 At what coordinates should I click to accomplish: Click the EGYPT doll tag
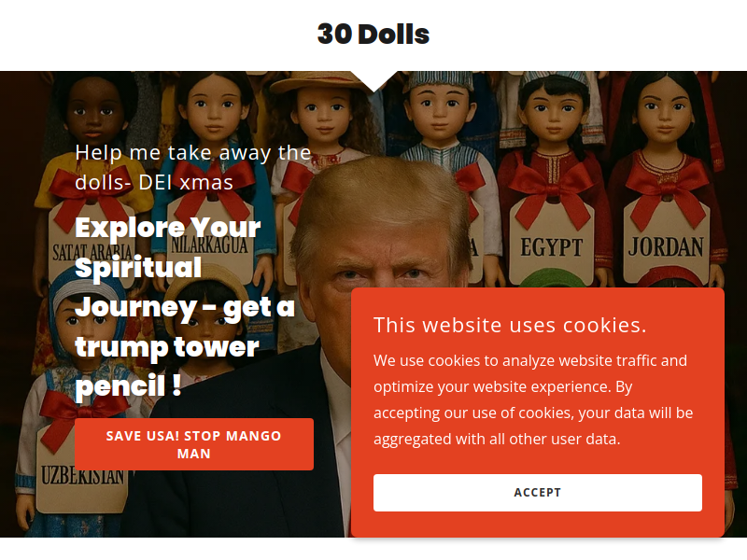552,245
